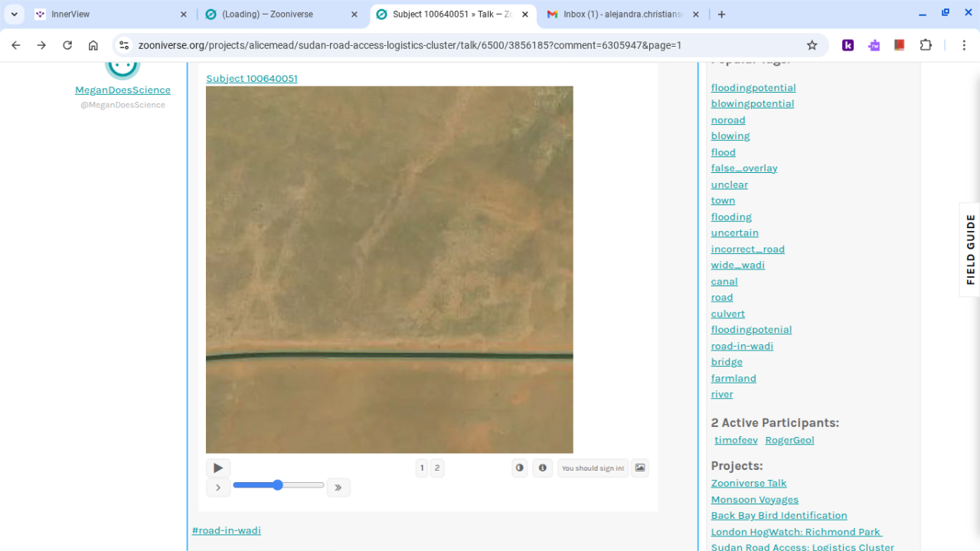Select the blowing tag
This screenshot has width=980, height=551.
(730, 135)
